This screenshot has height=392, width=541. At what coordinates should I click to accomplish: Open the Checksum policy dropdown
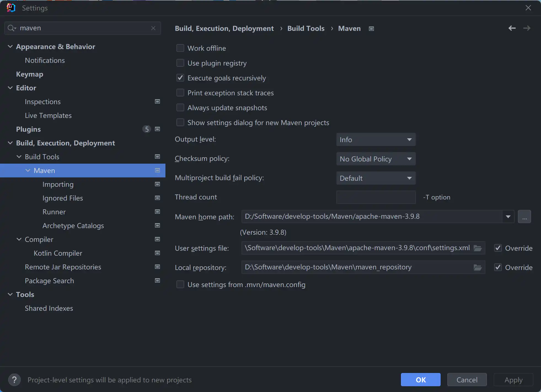coord(376,159)
